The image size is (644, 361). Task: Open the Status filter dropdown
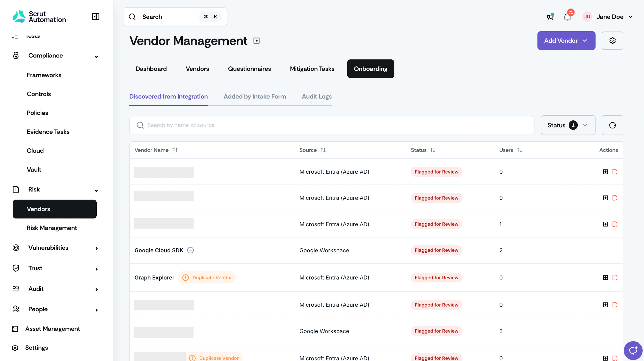(568, 125)
